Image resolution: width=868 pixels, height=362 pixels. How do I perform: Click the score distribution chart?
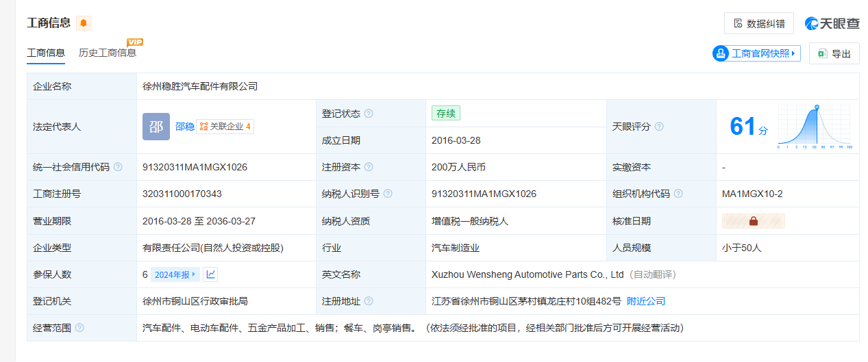tap(814, 127)
